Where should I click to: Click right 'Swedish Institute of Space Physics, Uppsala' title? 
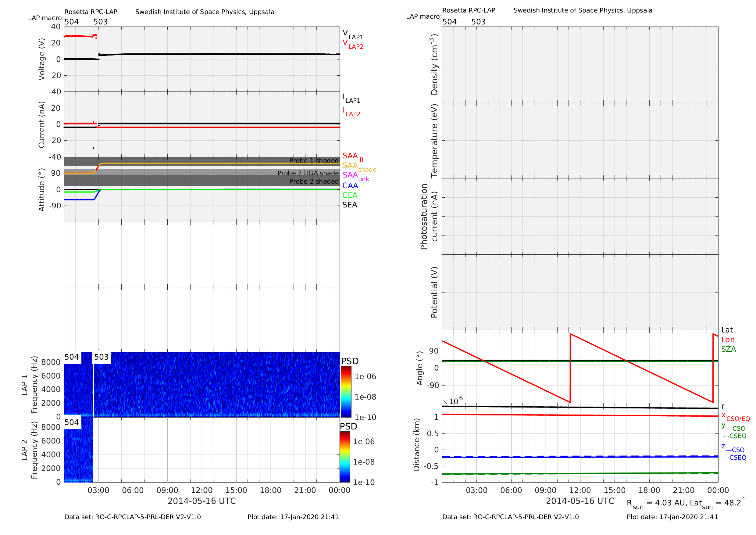583,10
